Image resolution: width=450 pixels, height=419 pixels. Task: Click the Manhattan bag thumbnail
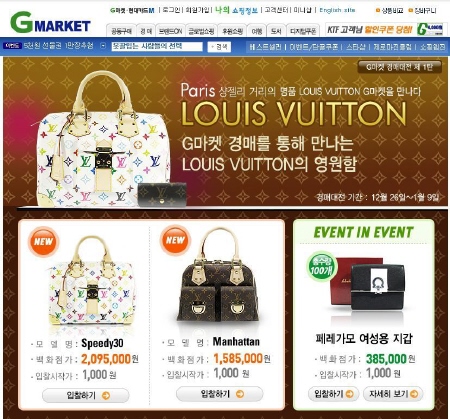[217, 275]
